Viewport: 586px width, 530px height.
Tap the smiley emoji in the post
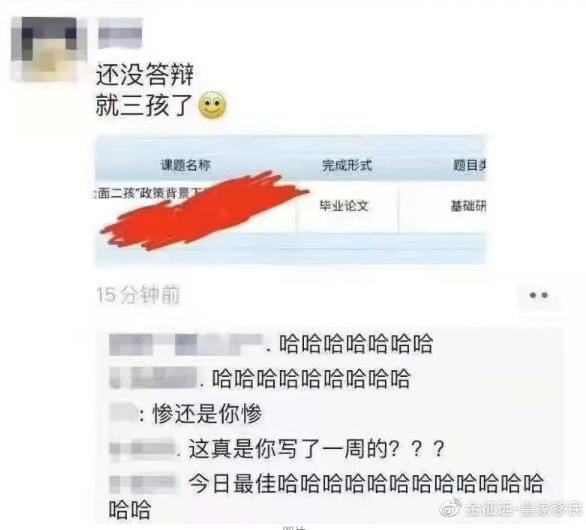(x=212, y=105)
